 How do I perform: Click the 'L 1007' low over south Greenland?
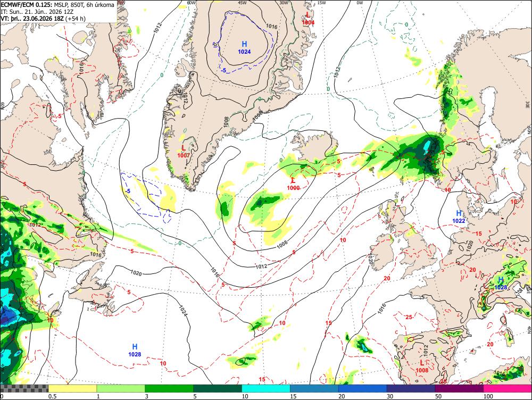pyautogui.click(x=184, y=151)
